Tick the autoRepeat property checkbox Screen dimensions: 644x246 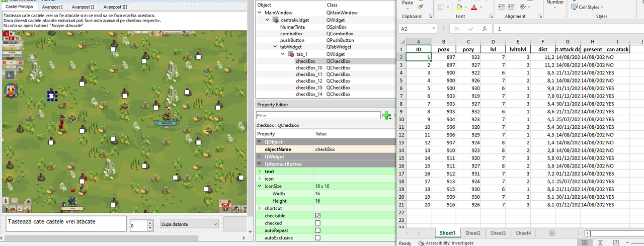pos(317,230)
